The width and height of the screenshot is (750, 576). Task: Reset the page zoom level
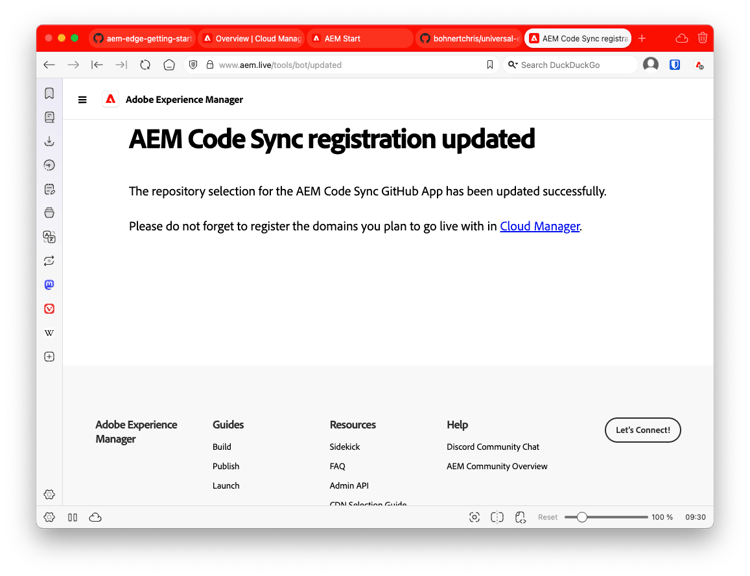point(548,517)
